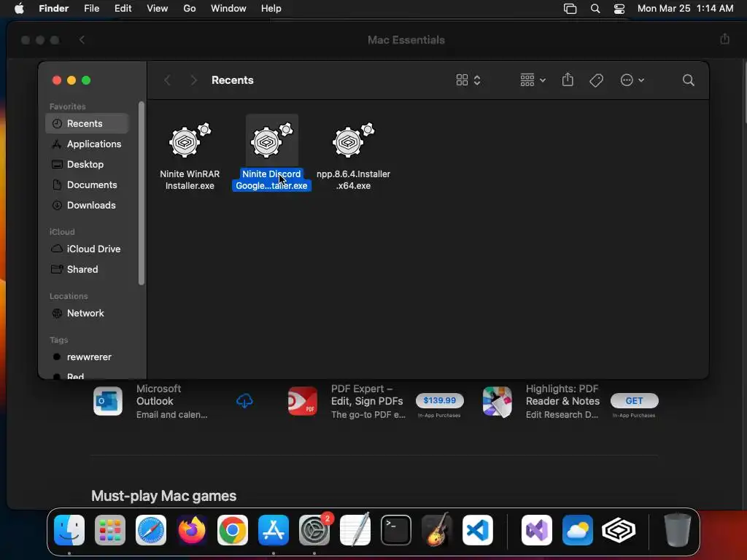Screen dimensions: 747x560
Task: Click GET button for Highlights app
Action: [634, 400]
